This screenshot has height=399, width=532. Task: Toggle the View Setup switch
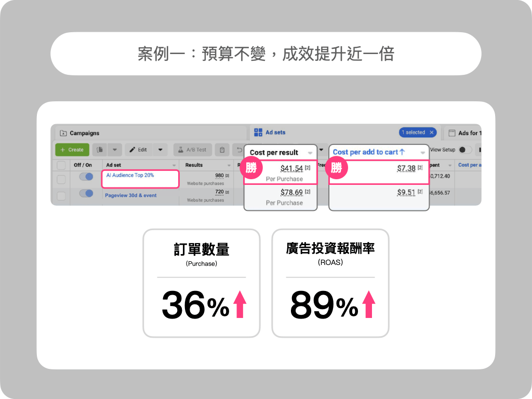(465, 150)
